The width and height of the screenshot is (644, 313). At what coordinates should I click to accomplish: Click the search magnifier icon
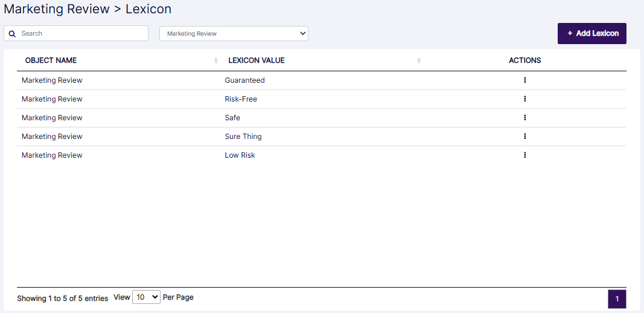coord(12,34)
